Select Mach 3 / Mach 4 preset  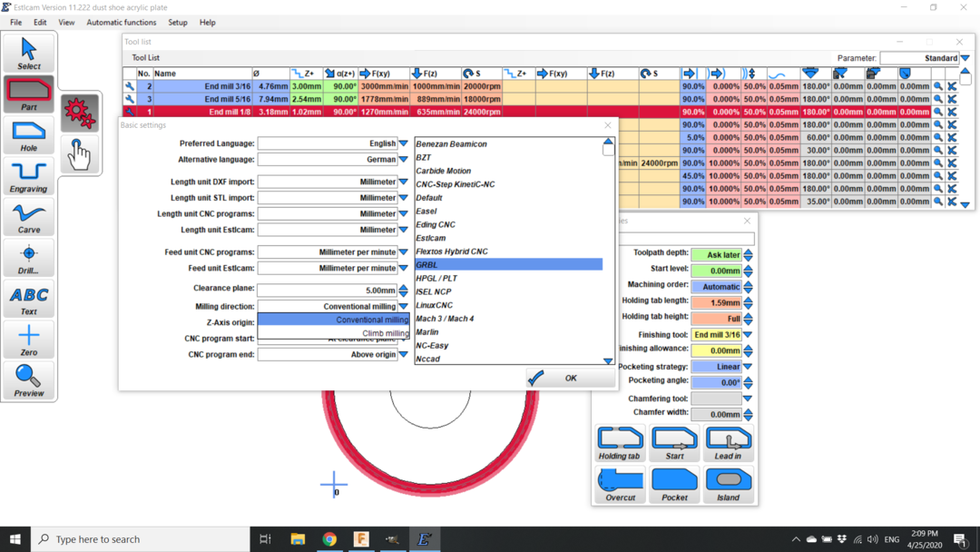click(445, 319)
